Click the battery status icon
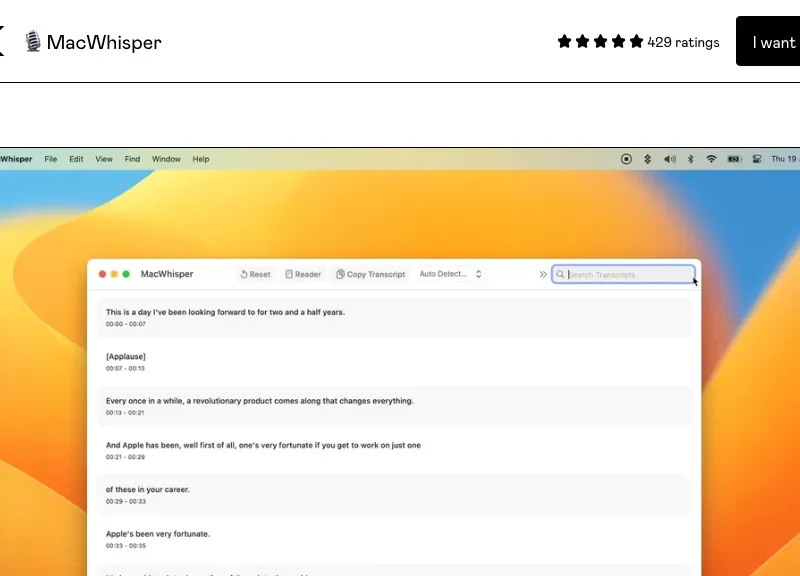Viewport: 800px width, 576px height. point(734,159)
